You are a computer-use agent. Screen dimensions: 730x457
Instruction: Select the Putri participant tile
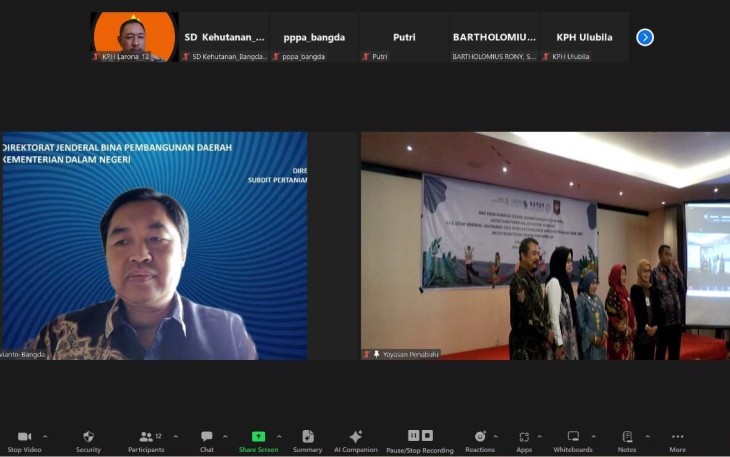(x=404, y=37)
